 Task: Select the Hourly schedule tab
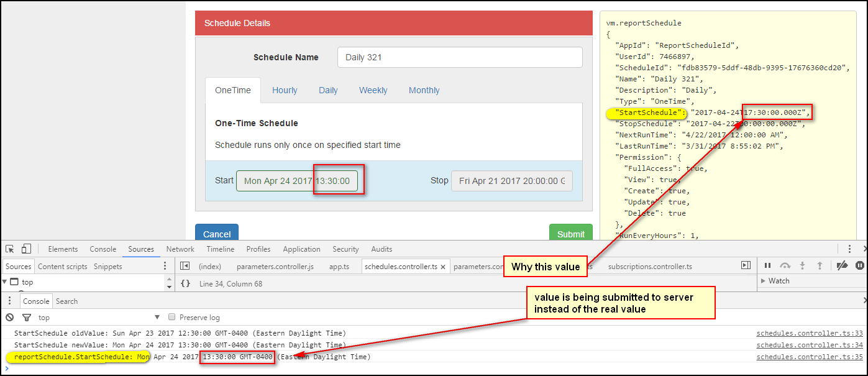pos(285,90)
